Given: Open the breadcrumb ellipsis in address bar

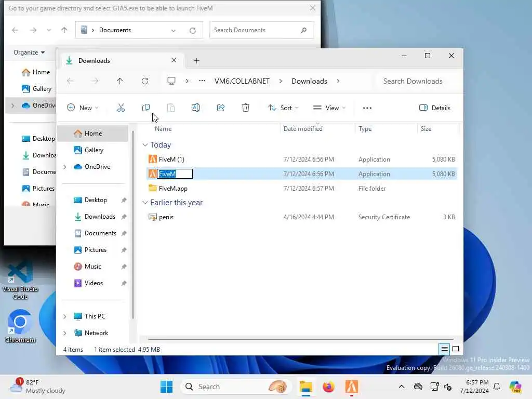Looking at the screenshot, I should 202,81.
